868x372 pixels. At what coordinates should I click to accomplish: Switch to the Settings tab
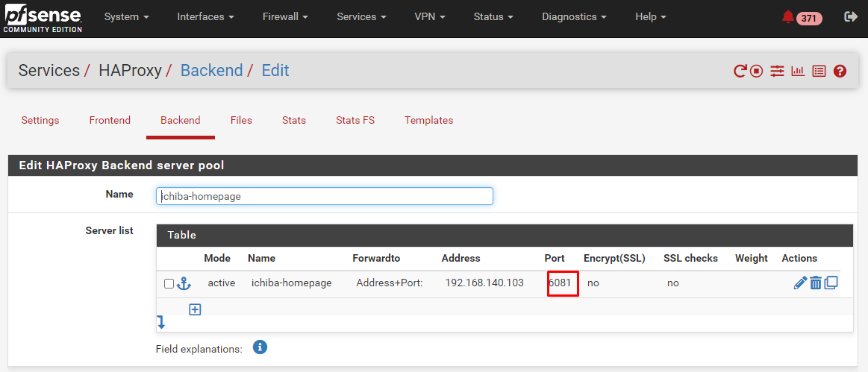[40, 120]
